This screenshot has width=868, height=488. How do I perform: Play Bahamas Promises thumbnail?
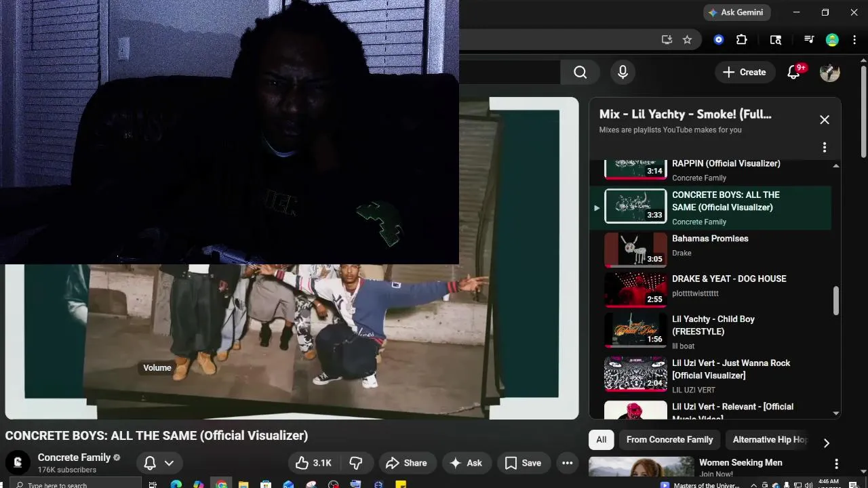coord(635,249)
